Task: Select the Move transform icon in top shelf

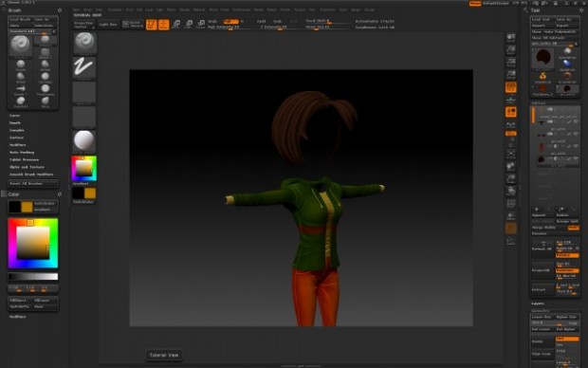Action: pos(176,25)
